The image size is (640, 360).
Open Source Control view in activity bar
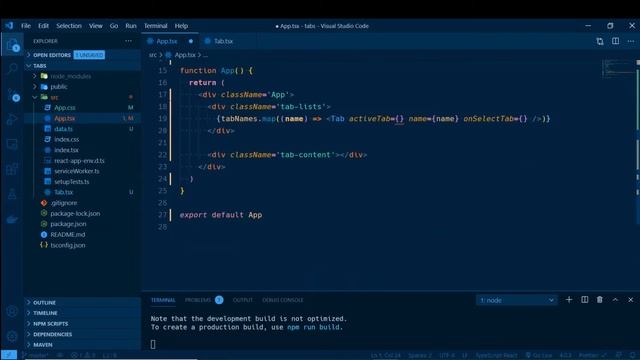(x=12, y=95)
